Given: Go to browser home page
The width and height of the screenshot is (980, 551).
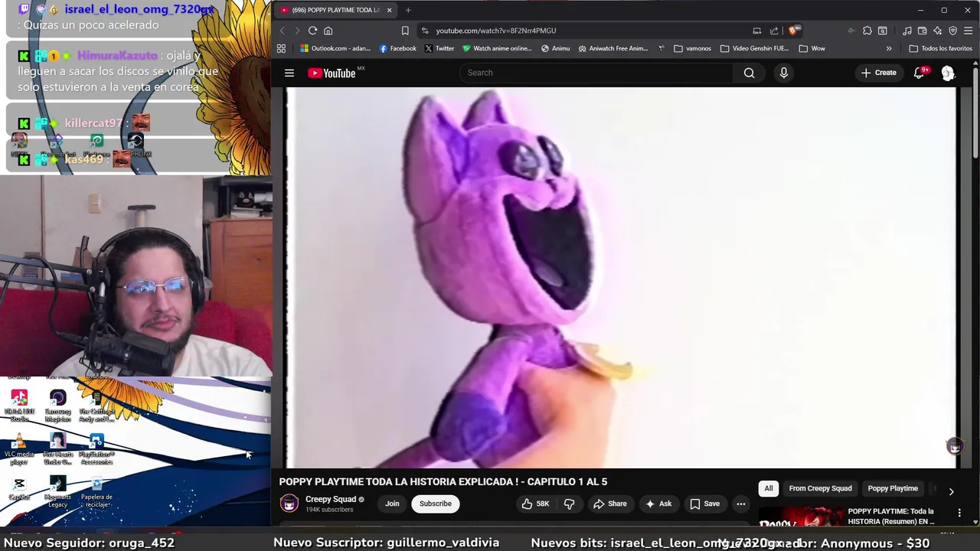Looking at the screenshot, I should (328, 31).
